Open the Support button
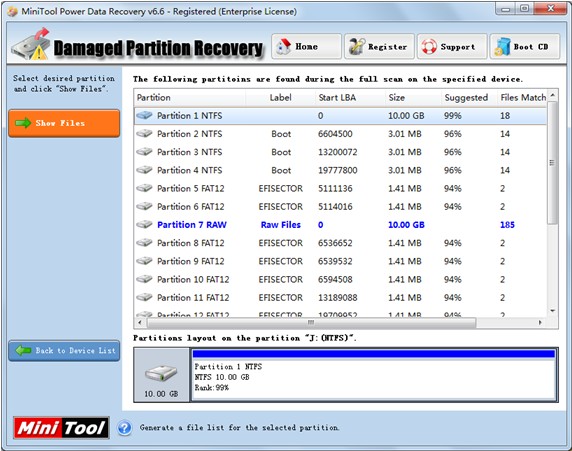The image size is (572, 451). (x=452, y=46)
